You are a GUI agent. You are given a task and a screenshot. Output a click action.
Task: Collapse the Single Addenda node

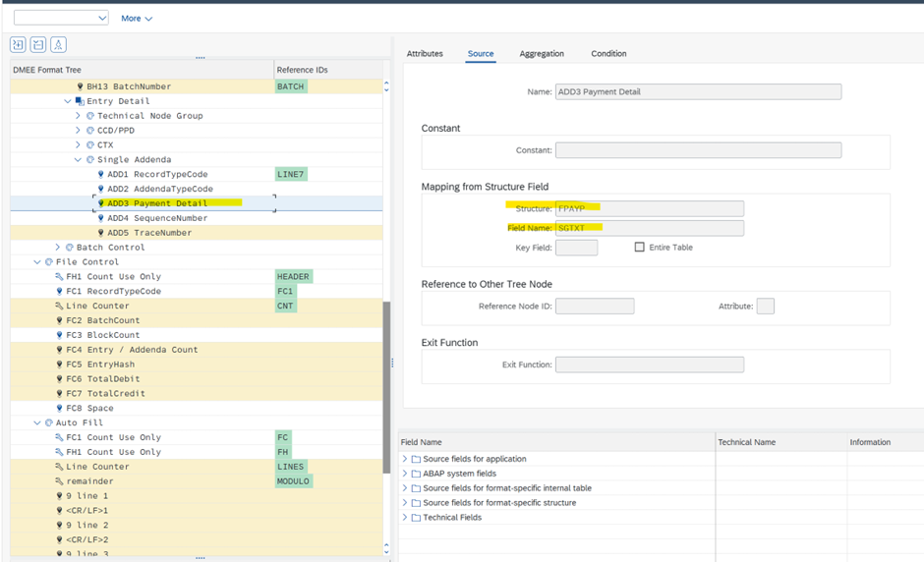click(78, 159)
